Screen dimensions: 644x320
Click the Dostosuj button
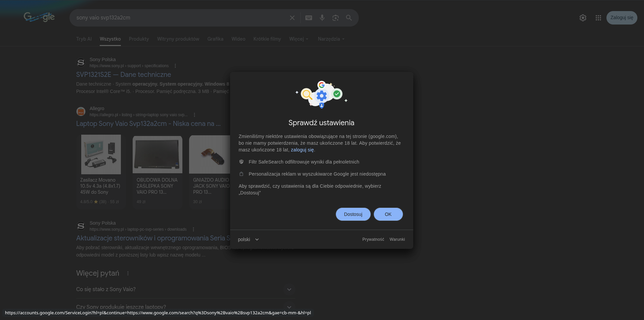click(353, 214)
